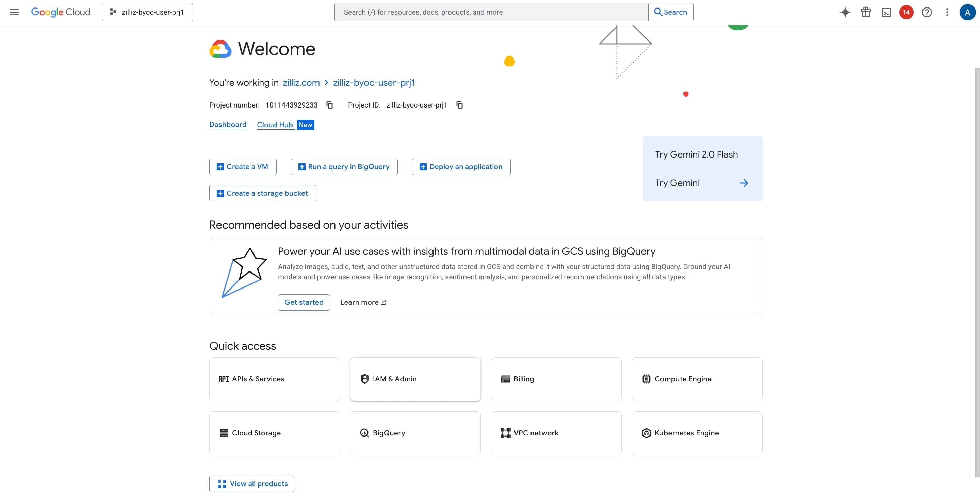Click the Create a VM button
Image resolution: width=980 pixels, height=494 pixels.
(243, 167)
